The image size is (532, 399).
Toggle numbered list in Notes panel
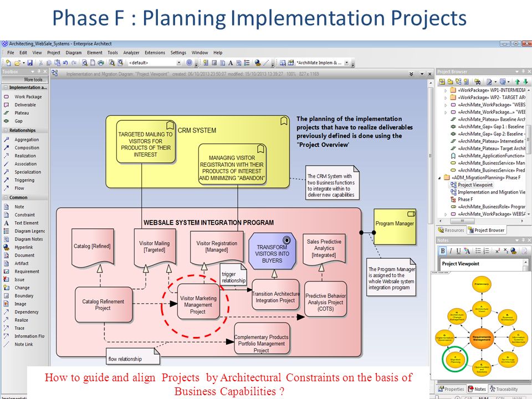486,251
